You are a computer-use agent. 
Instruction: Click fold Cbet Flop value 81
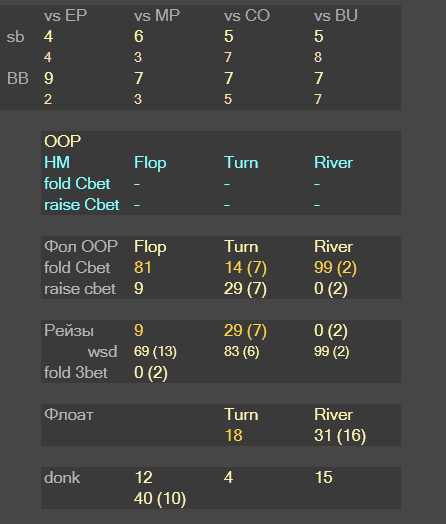point(143,268)
